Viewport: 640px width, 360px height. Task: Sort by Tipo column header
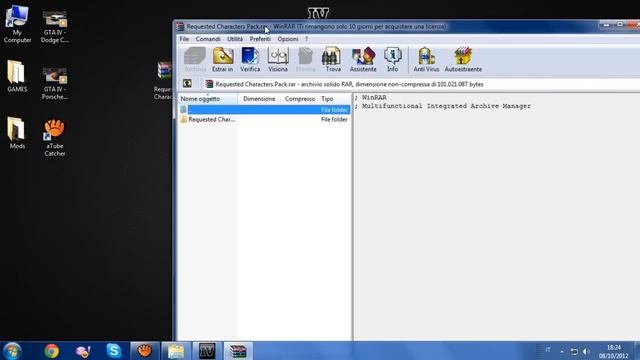pyautogui.click(x=334, y=99)
